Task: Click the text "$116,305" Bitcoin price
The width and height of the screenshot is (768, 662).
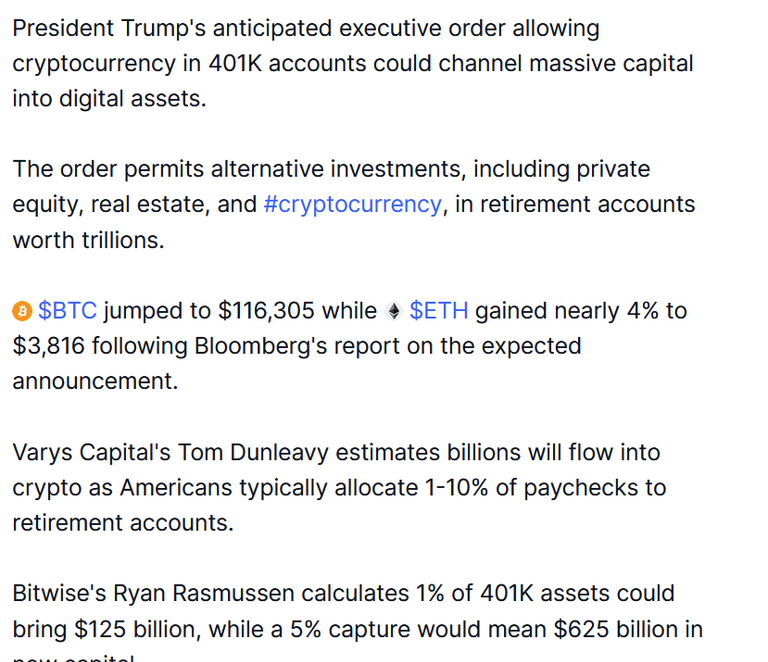Action: click(266, 311)
